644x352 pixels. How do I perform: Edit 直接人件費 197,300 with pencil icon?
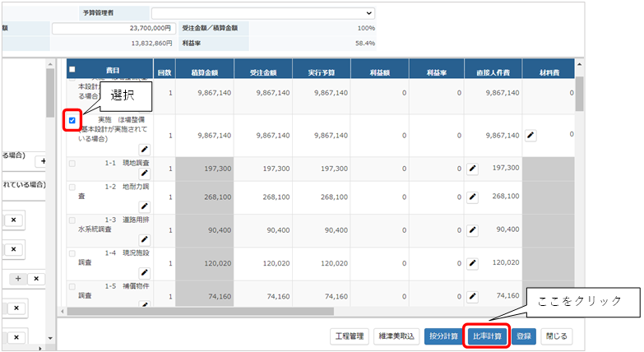(472, 169)
